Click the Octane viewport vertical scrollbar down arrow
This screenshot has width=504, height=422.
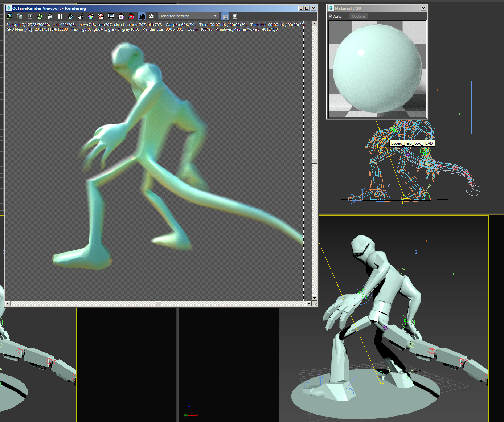click(x=314, y=298)
